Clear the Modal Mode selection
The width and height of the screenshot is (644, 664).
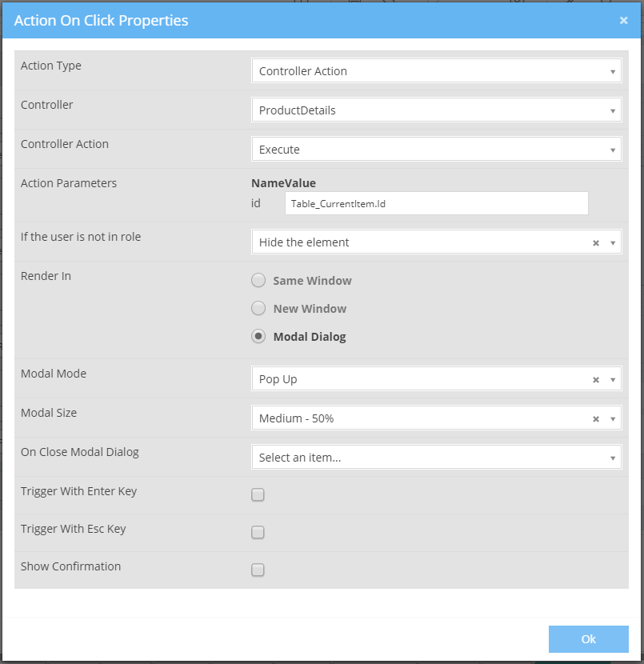pos(596,378)
